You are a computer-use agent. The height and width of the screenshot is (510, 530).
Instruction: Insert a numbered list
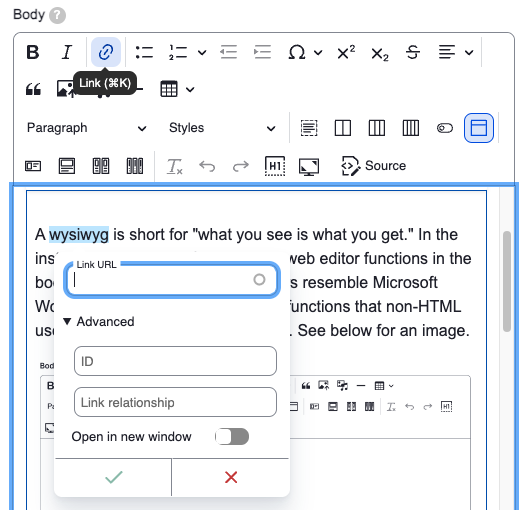tap(178, 52)
